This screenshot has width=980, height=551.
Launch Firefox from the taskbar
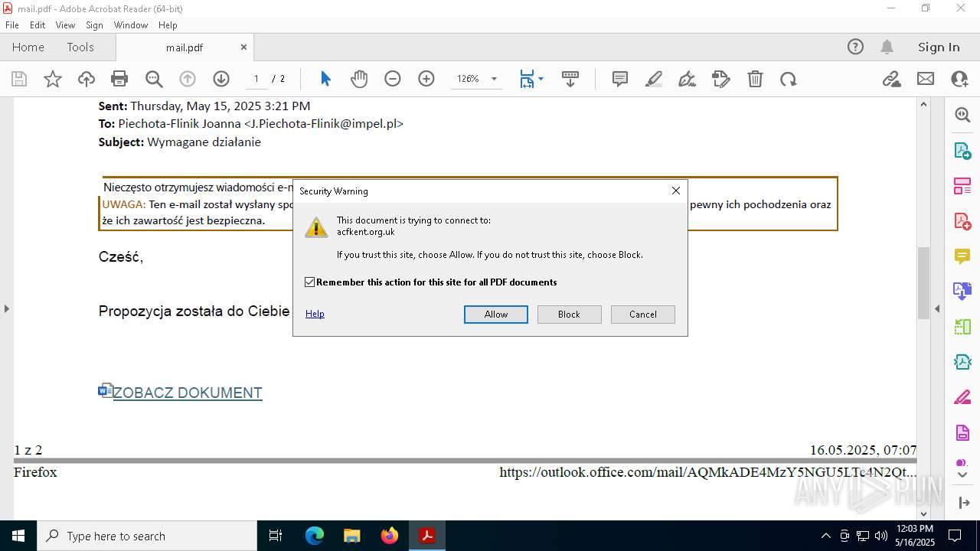(x=390, y=536)
